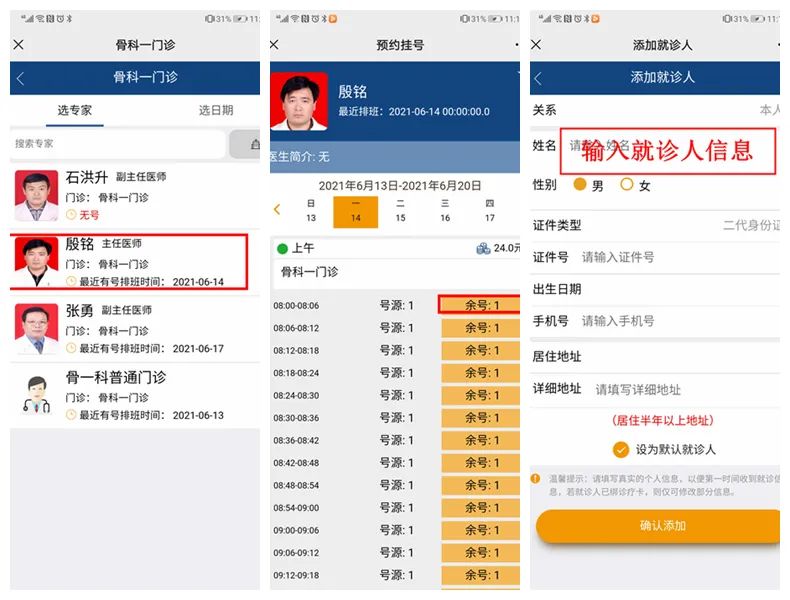Select 女 gender radio button

click(x=627, y=184)
